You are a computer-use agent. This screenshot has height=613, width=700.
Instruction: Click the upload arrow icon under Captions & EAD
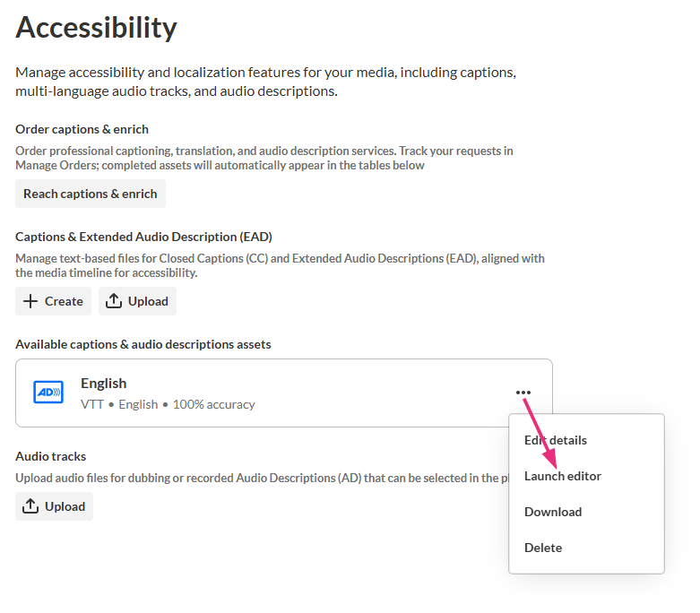coord(114,301)
